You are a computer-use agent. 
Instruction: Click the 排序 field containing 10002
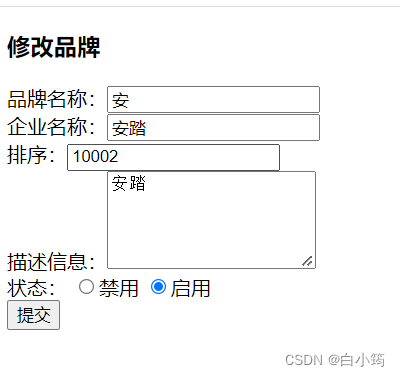tap(173, 157)
